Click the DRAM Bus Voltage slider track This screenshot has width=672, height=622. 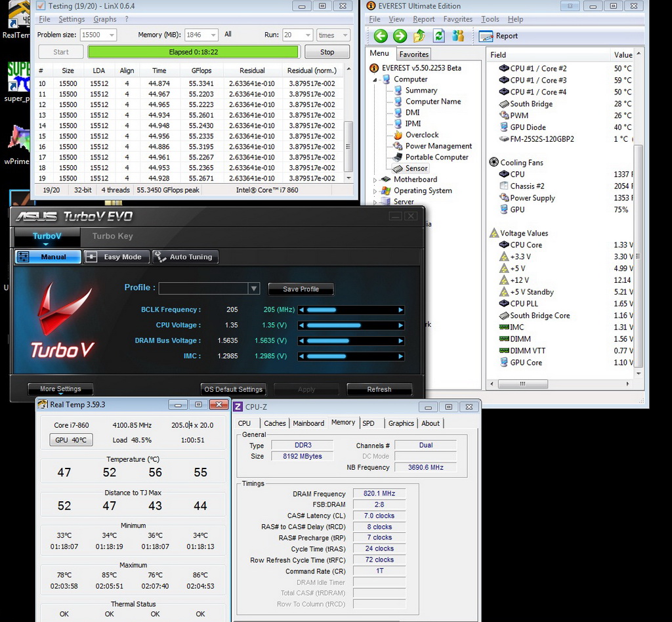coord(350,341)
